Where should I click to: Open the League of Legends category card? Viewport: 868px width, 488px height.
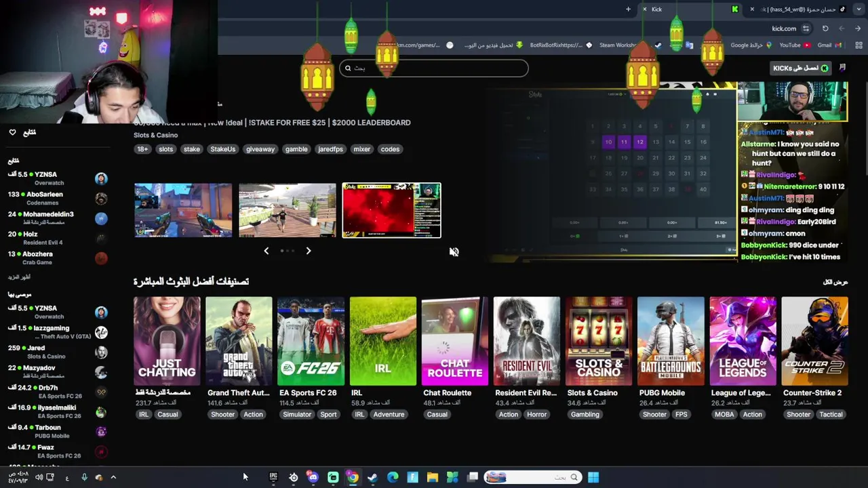(x=743, y=341)
